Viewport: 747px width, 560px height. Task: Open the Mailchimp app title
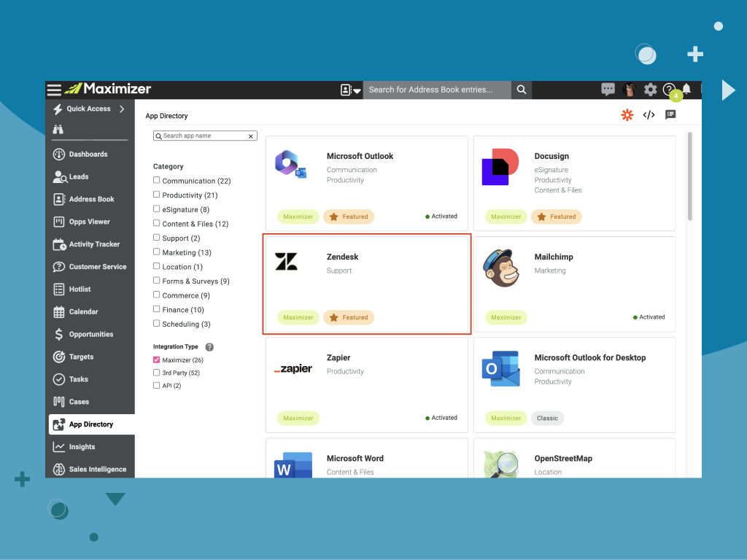554,257
